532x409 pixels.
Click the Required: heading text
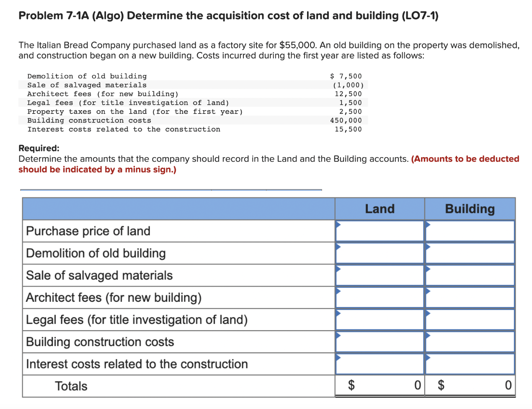tap(36, 148)
